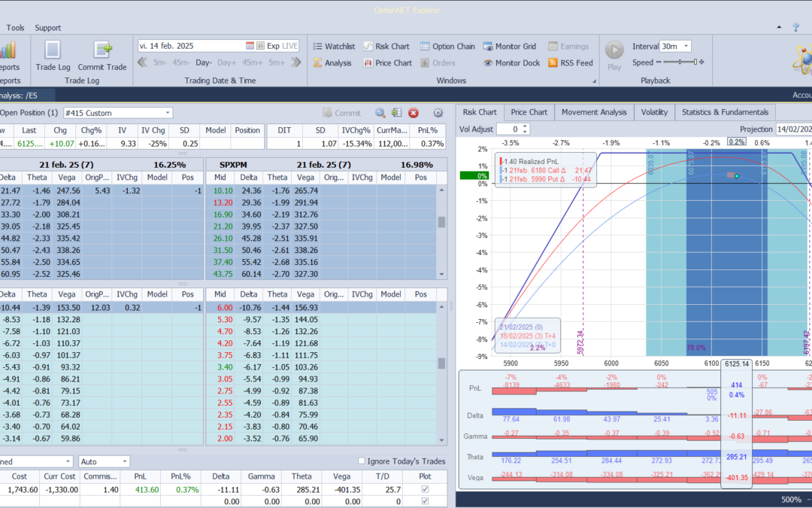This screenshot has width=812, height=508.
Task: Switch to the Volatility tab
Action: pos(653,112)
